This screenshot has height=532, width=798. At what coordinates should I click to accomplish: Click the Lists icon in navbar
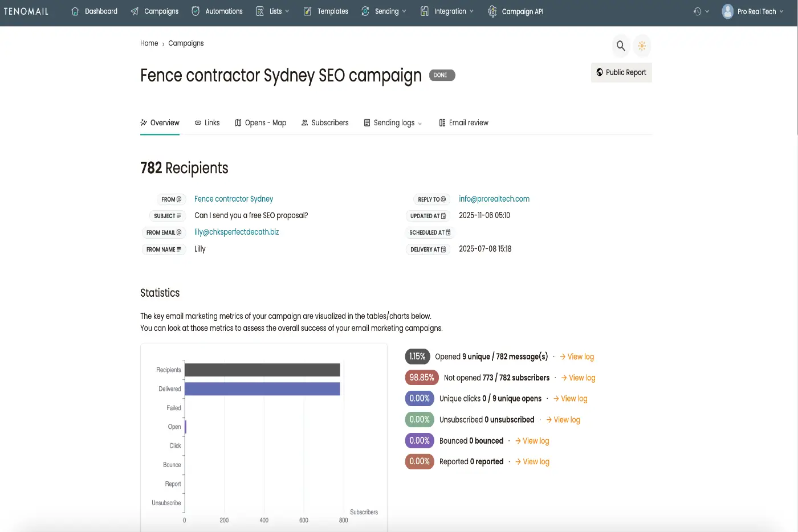(260, 11)
